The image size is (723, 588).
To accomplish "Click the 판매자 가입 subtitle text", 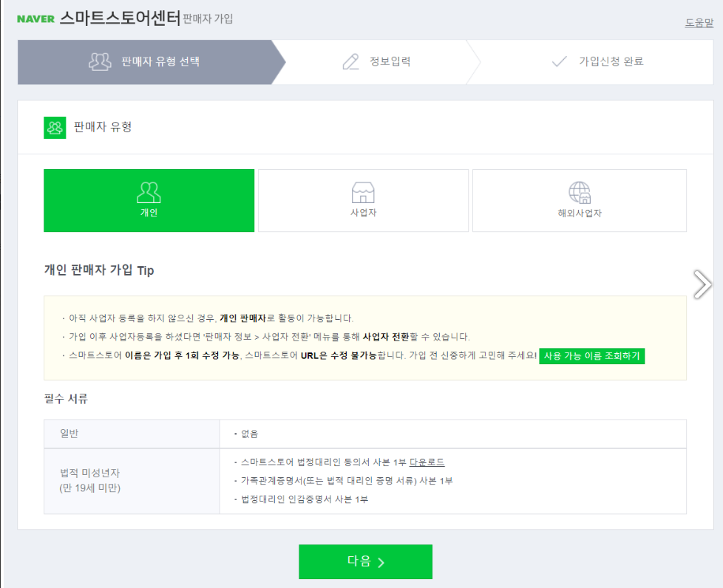I will point(208,19).
